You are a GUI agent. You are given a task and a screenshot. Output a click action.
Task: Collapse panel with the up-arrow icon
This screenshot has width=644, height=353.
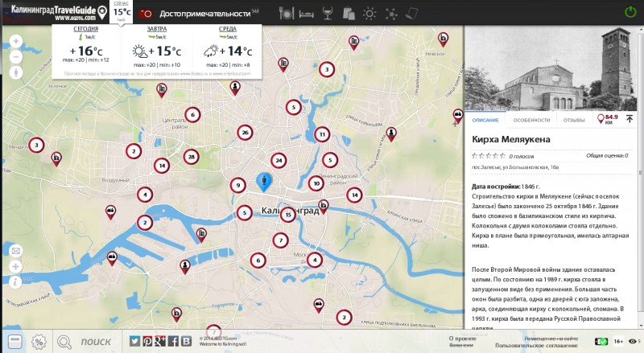coord(630,119)
